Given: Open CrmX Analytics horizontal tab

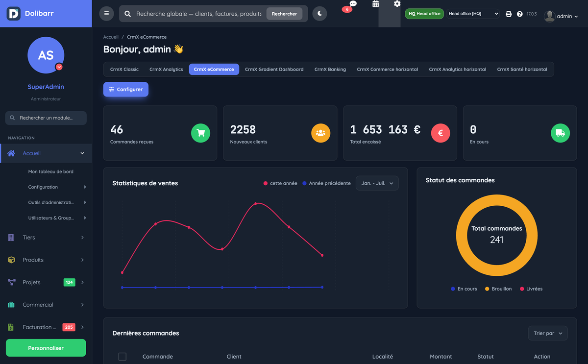Looking at the screenshot, I should (458, 70).
